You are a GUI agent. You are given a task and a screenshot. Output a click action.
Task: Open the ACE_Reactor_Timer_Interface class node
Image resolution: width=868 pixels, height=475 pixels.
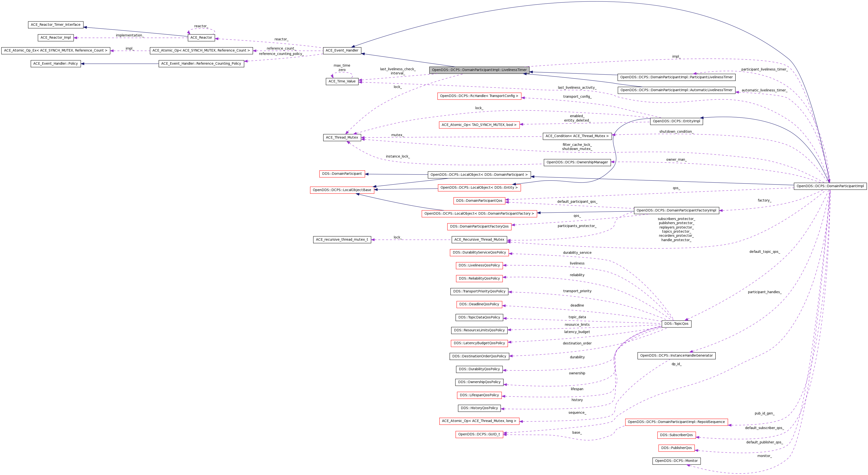[56, 25]
